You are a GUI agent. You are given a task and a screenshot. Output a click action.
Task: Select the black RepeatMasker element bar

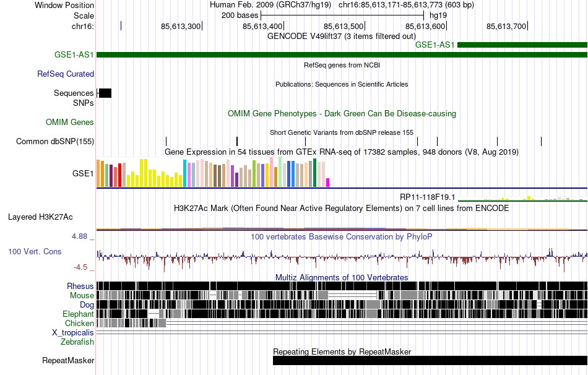click(430, 360)
